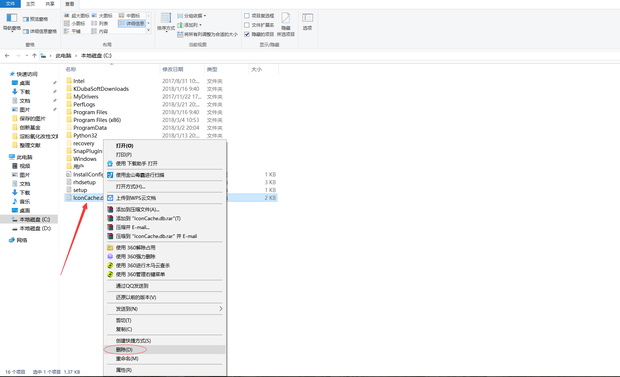Screen dimensions: 620x377
Task: Enable the 项目复选框 checkbox
Action: point(247,16)
